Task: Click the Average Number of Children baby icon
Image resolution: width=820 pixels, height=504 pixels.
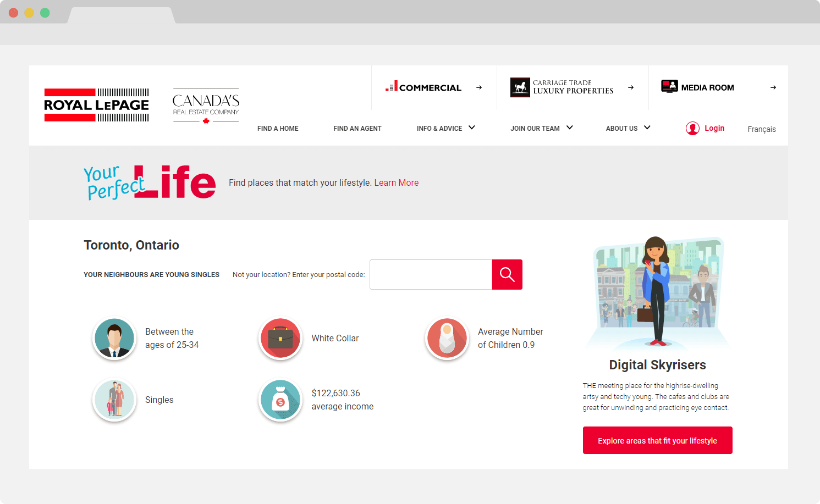Action: (x=447, y=338)
